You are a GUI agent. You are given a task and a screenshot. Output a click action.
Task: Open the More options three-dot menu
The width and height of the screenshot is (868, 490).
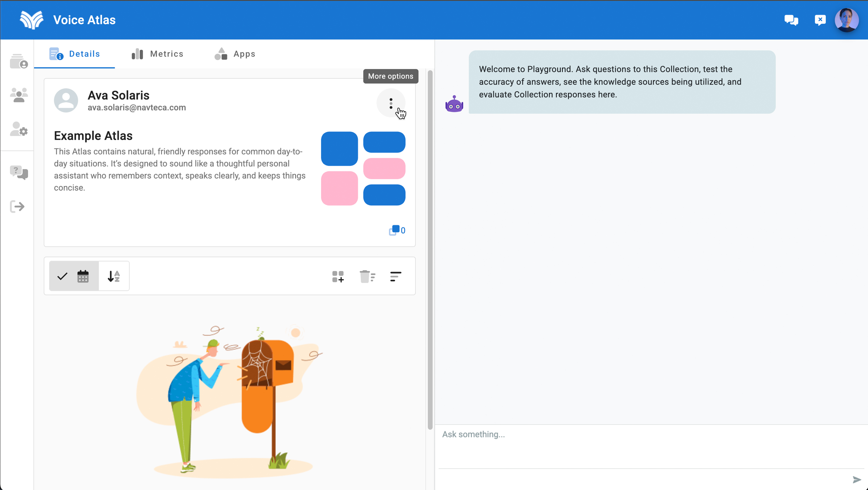click(391, 103)
